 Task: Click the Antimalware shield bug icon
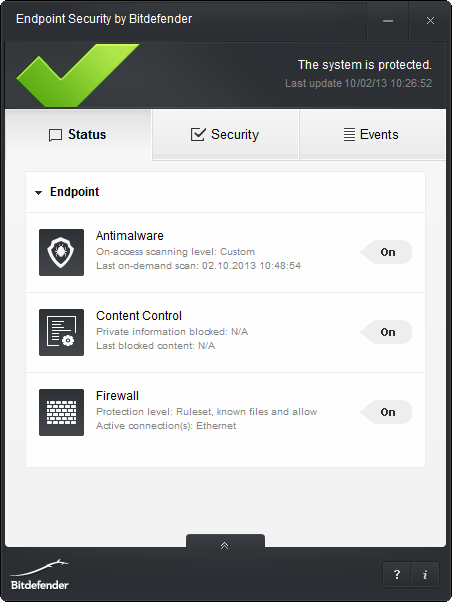61,252
